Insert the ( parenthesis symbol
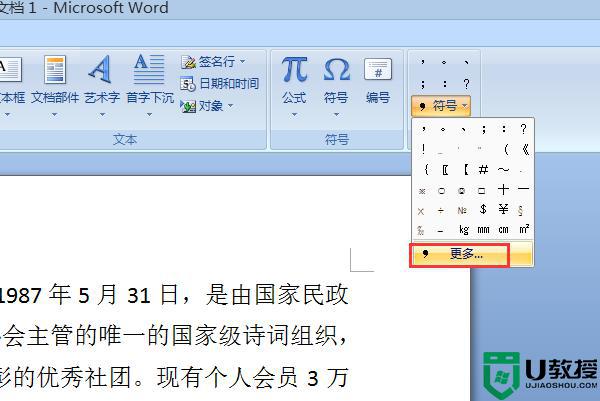This screenshot has height=401, width=600. (x=505, y=149)
